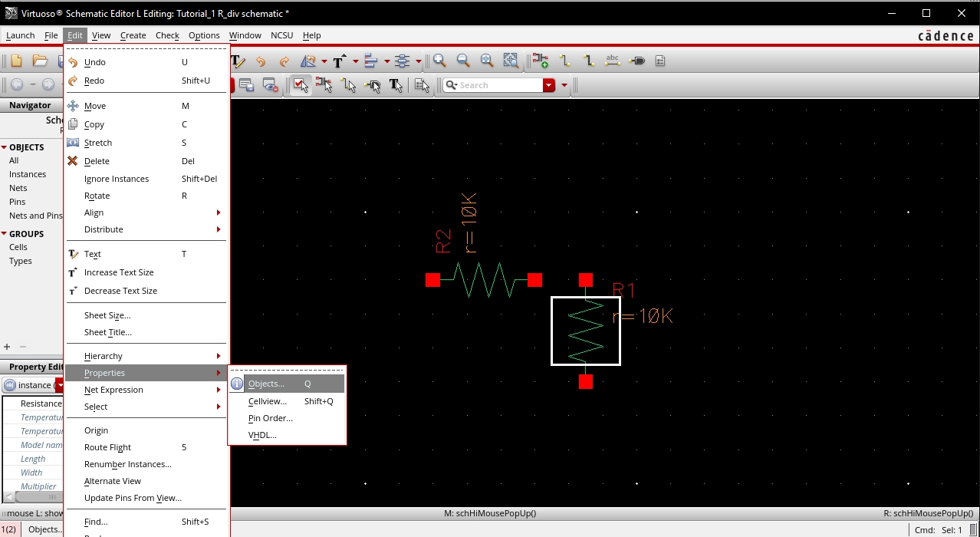Viewport: 980px width, 537px height.
Task: Toggle the selection filter checkmark button
Action: 301,85
